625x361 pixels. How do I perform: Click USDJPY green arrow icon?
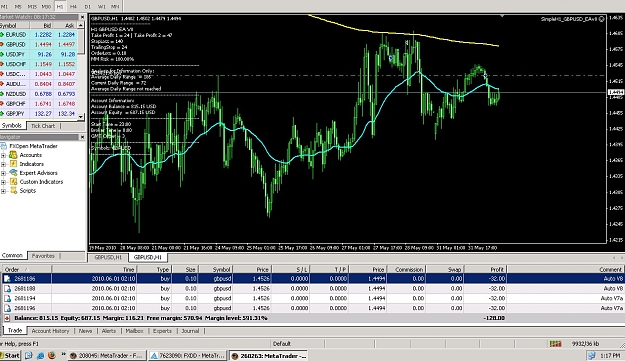tap(2, 54)
